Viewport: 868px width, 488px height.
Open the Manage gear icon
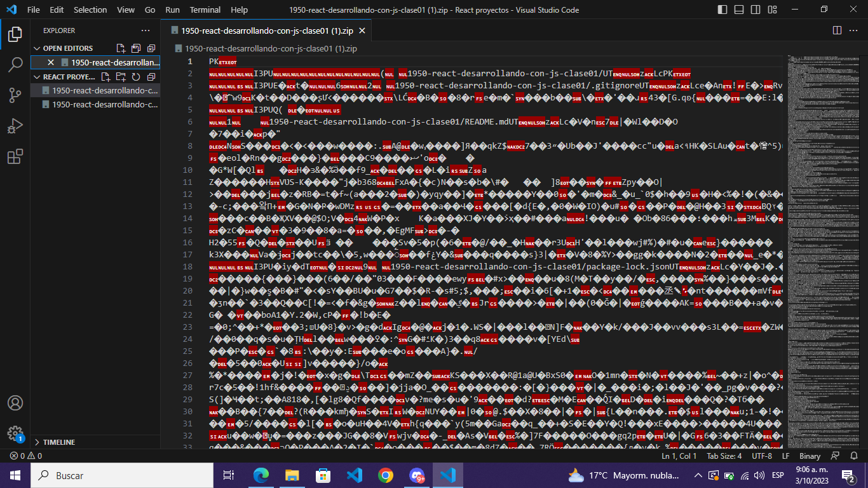(x=15, y=433)
